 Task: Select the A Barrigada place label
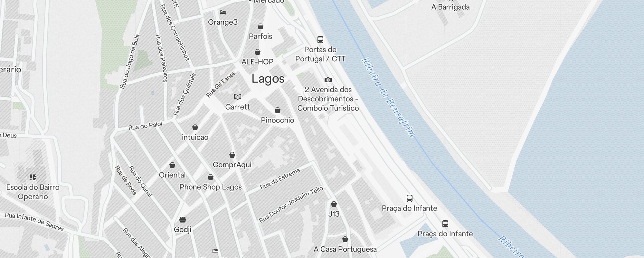coord(450,7)
